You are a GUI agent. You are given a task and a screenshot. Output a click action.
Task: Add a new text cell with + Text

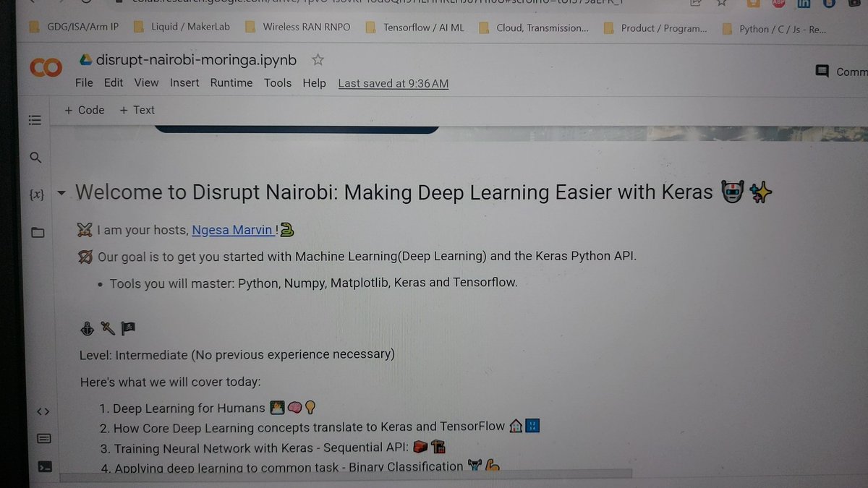(x=137, y=110)
